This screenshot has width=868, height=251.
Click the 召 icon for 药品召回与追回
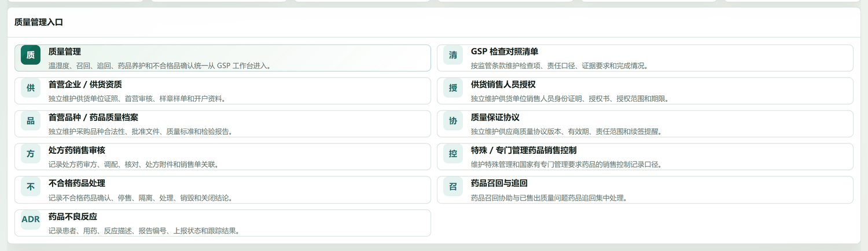tap(453, 187)
